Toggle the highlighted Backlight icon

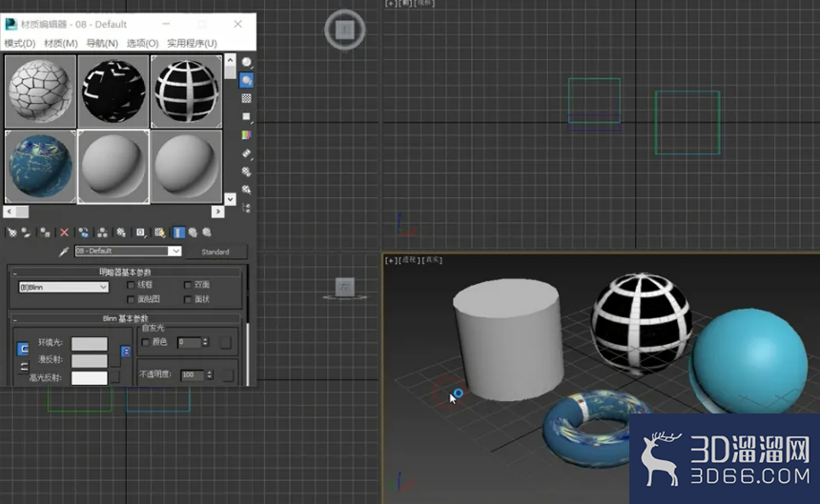pos(246,80)
